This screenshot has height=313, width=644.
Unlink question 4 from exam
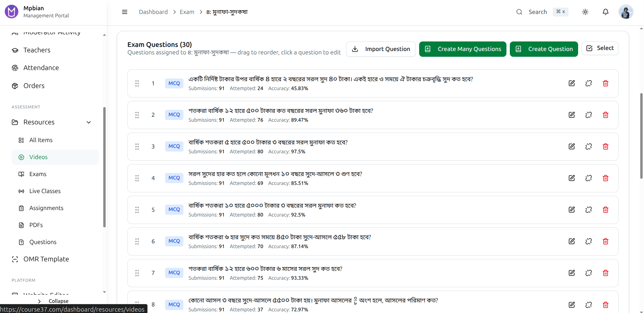pos(589,178)
